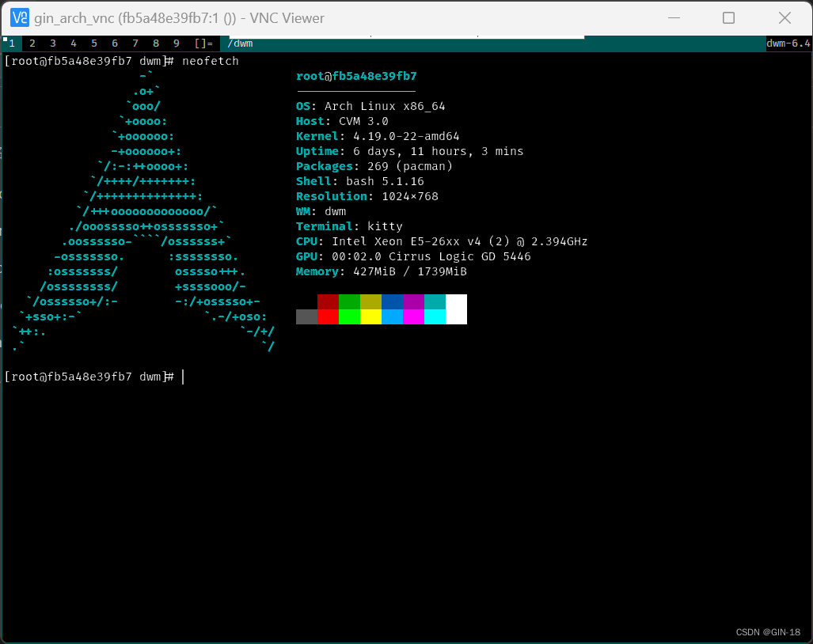Click the terminal cursor at the shell prompt

pos(183,377)
